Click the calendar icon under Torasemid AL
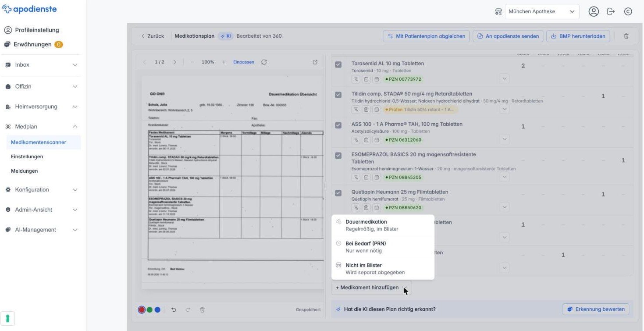The image size is (644, 331). (376, 79)
